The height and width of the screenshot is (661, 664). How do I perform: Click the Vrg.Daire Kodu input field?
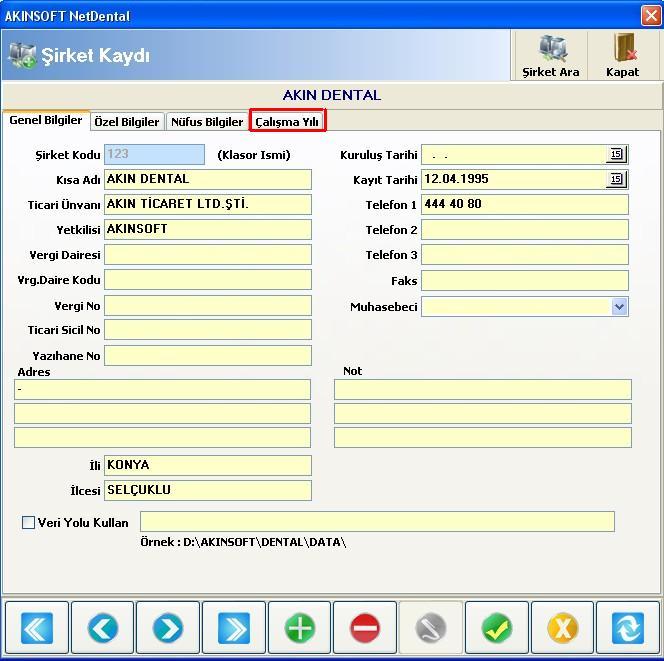208,280
